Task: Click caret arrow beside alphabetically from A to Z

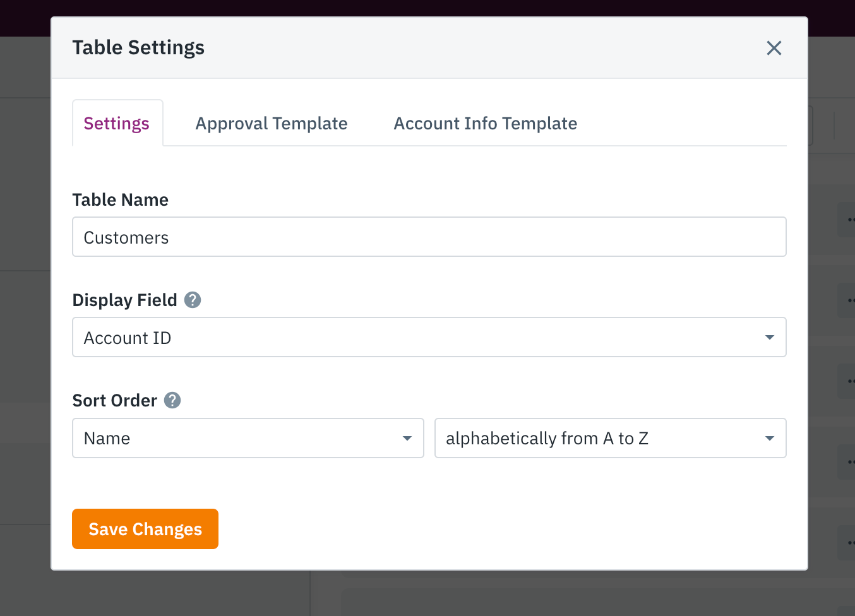Action: (769, 438)
